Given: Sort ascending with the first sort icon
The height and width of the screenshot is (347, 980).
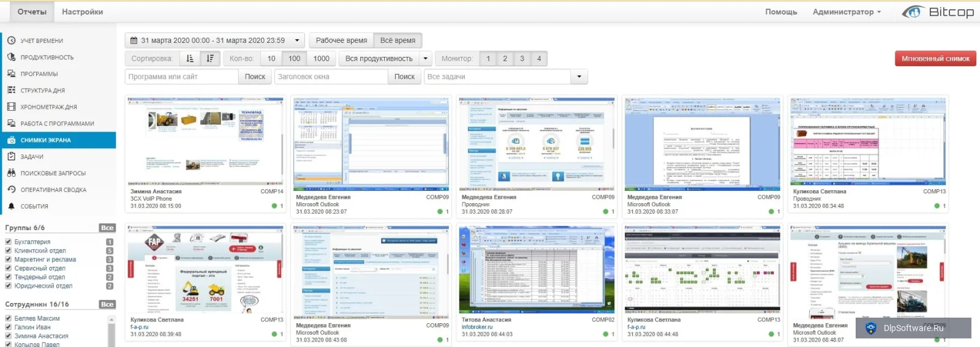Looking at the screenshot, I should 190,59.
